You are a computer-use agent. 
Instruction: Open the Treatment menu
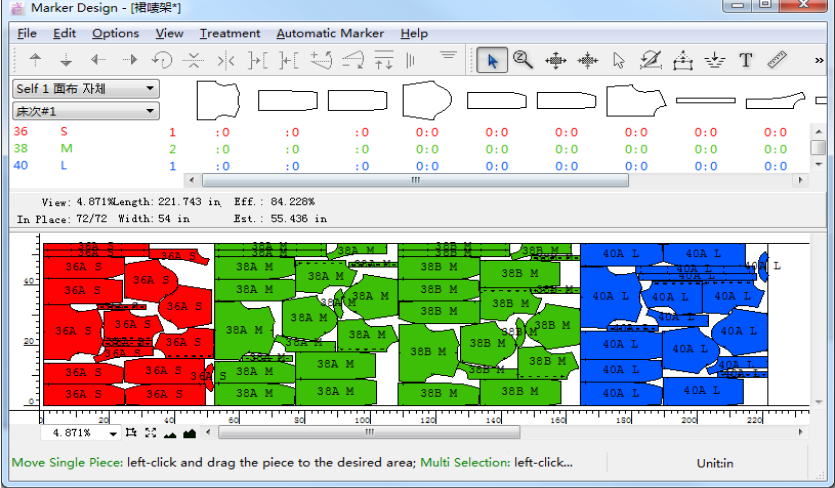[x=229, y=33]
